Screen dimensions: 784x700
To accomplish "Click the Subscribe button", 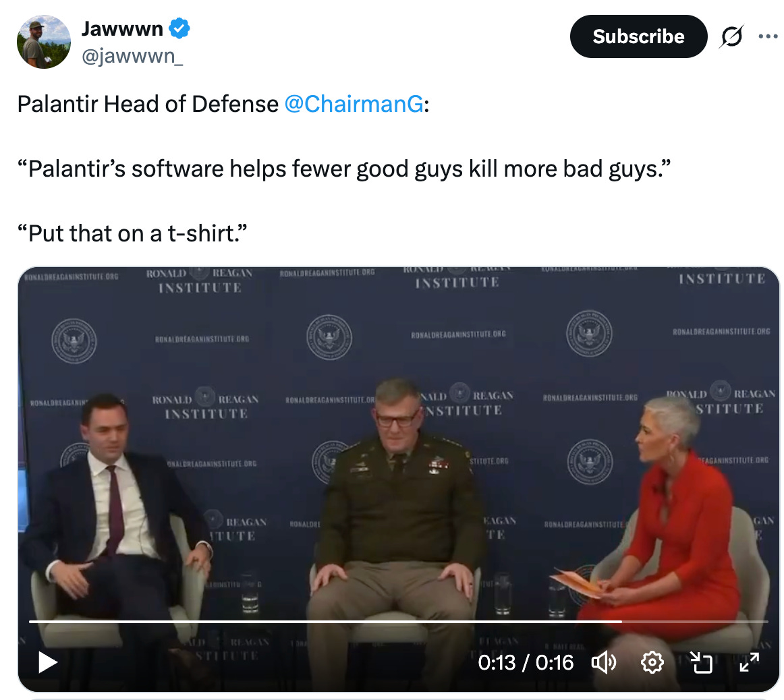I will [638, 36].
